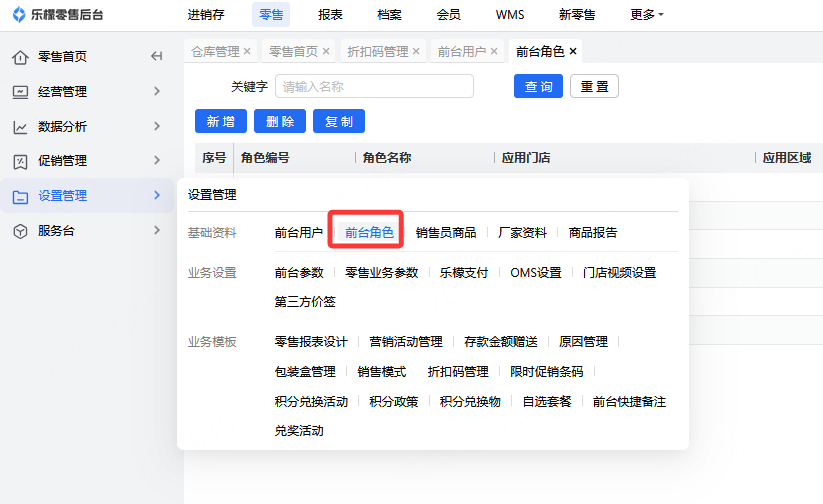
Task: Click the 设置管理 folder icon
Action: coord(20,196)
